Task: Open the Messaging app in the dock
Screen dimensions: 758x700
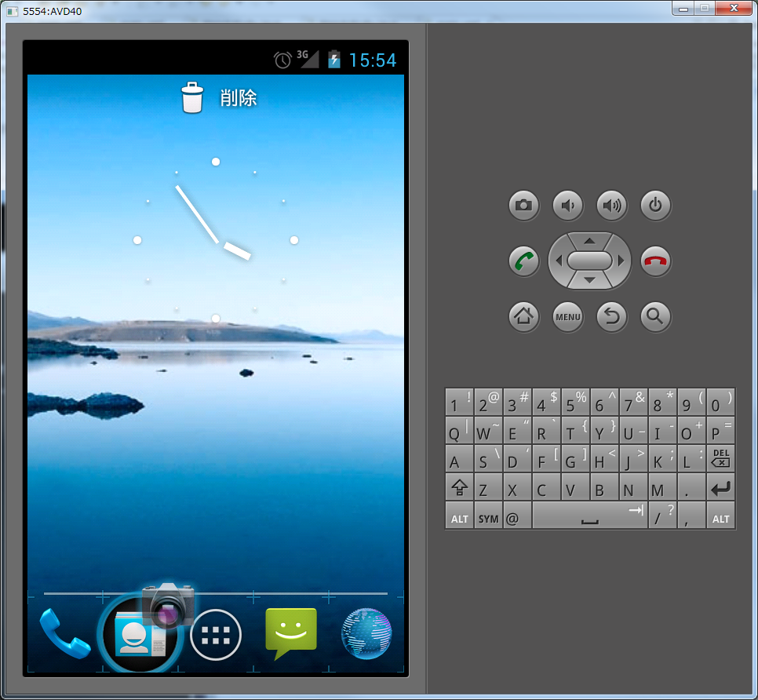Action: (291, 634)
